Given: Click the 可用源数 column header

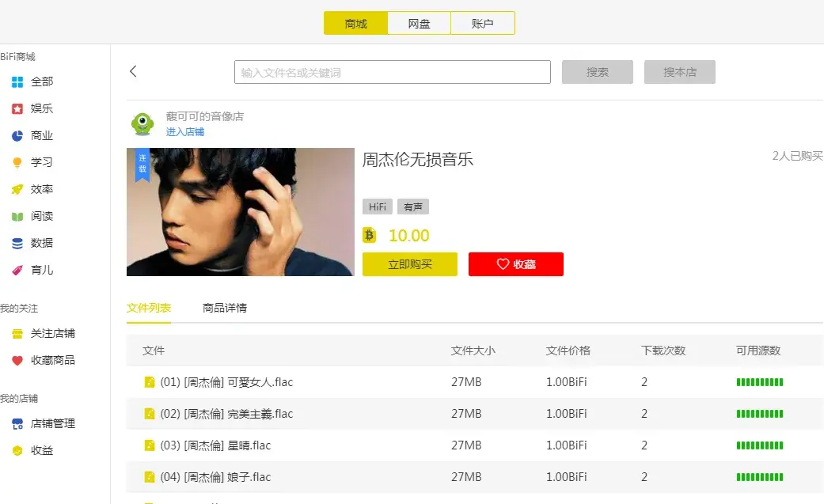Looking at the screenshot, I should 758,351.
